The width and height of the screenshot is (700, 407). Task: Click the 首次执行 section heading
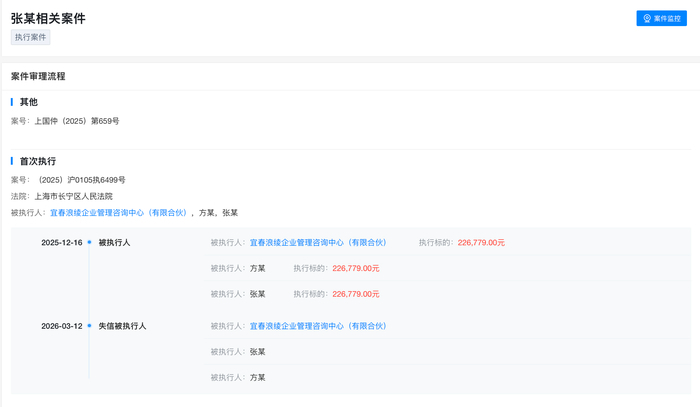38,161
